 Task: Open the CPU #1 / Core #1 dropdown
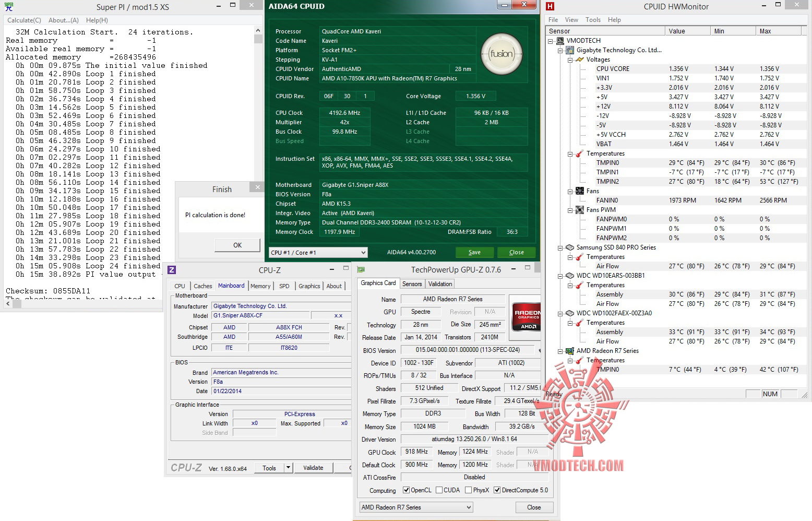click(318, 253)
